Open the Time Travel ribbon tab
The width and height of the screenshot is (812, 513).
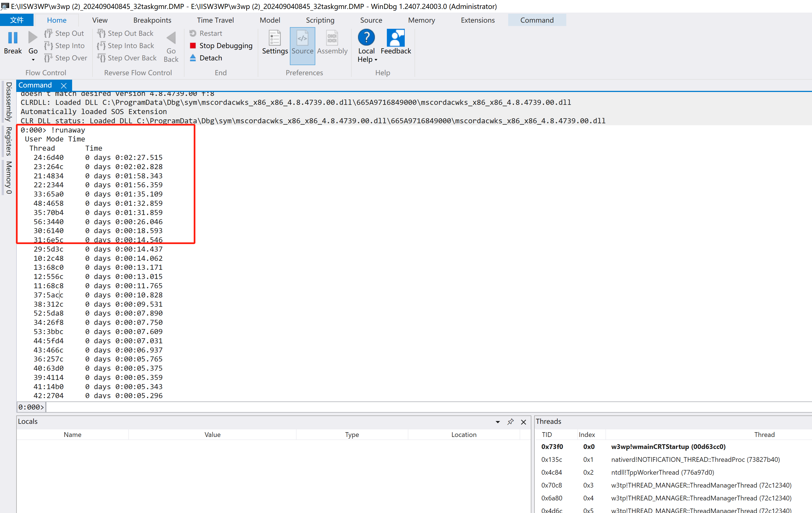pos(215,20)
